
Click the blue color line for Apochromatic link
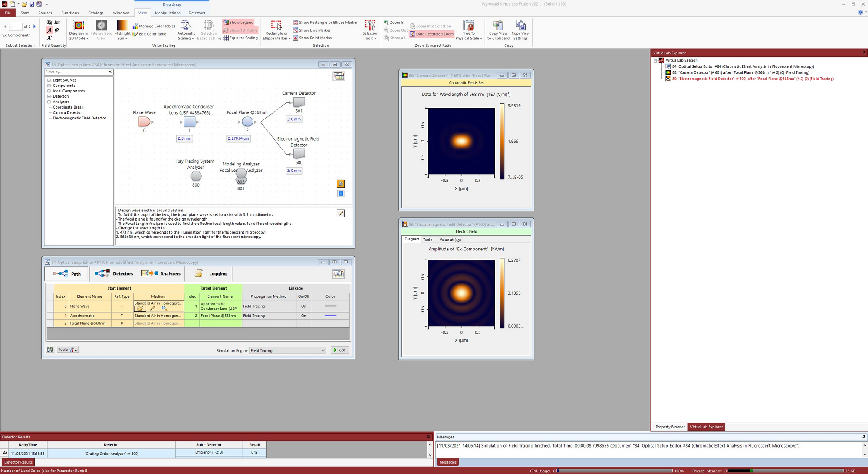click(330, 316)
